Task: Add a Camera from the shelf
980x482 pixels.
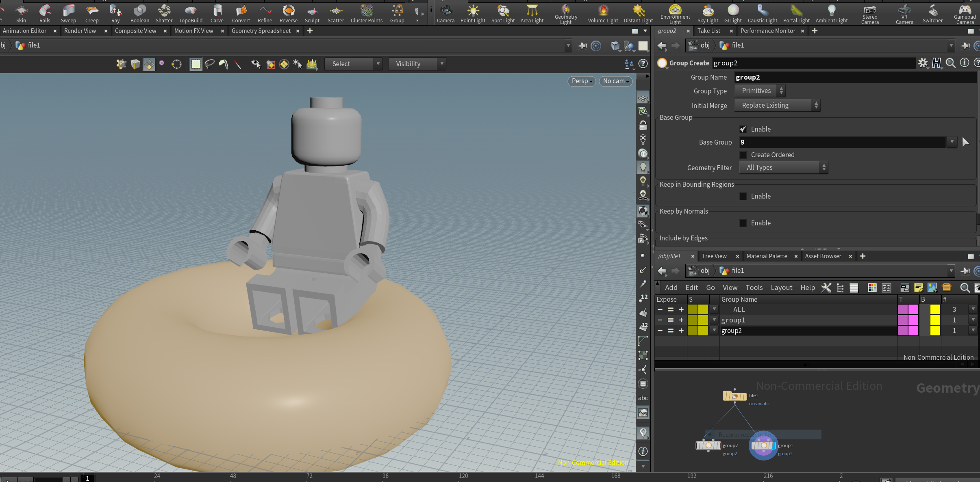Action: 445,13
